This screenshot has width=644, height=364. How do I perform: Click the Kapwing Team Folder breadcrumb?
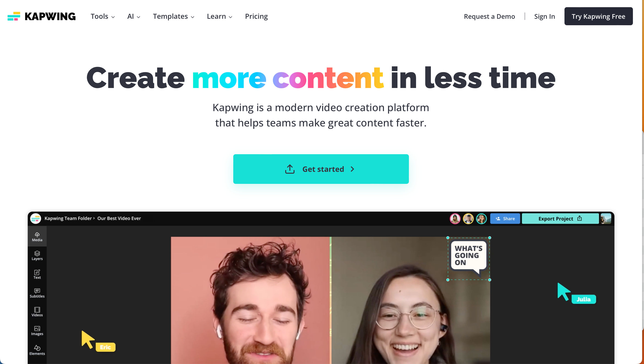click(x=68, y=218)
